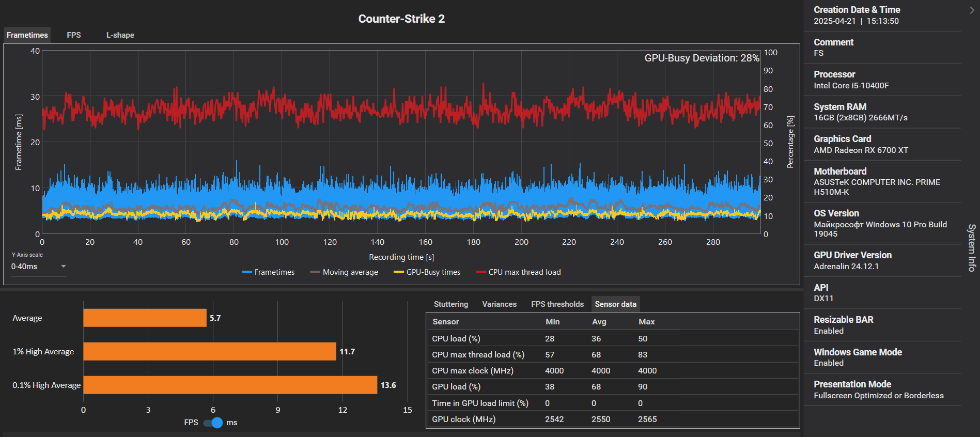
Task: Click the 'Avg' column header
Action: [599, 322]
